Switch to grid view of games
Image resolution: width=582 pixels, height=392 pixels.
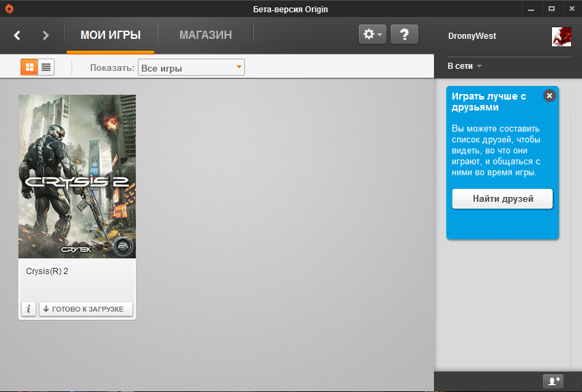[29, 67]
